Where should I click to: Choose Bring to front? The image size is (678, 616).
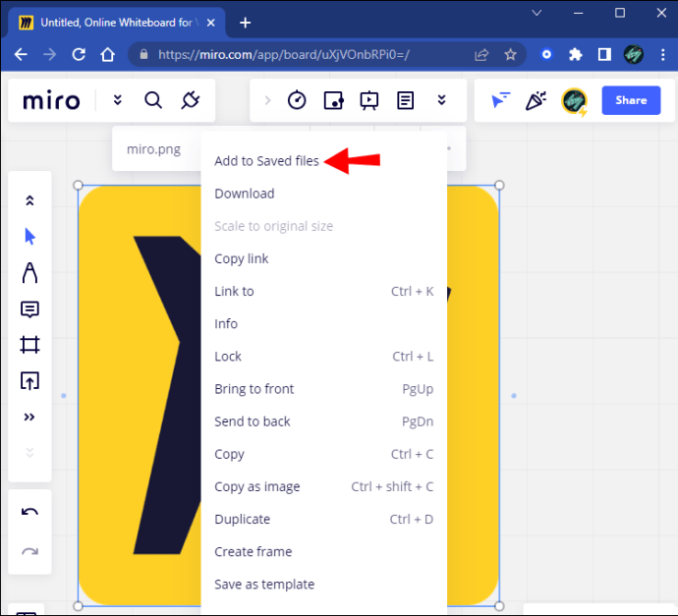click(x=324, y=389)
